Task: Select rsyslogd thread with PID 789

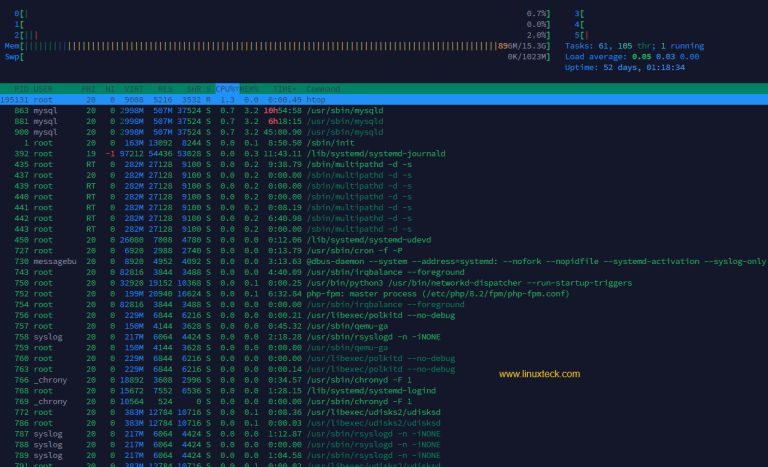Action: pyautogui.click(x=384, y=455)
